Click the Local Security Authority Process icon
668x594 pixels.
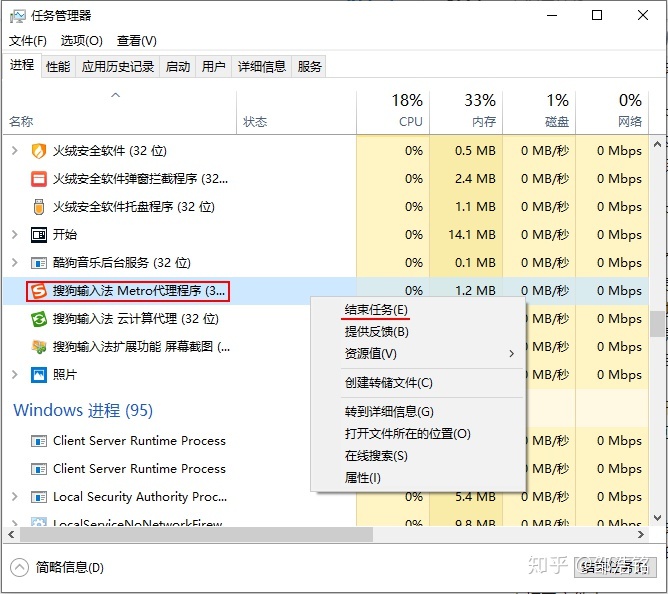point(39,497)
